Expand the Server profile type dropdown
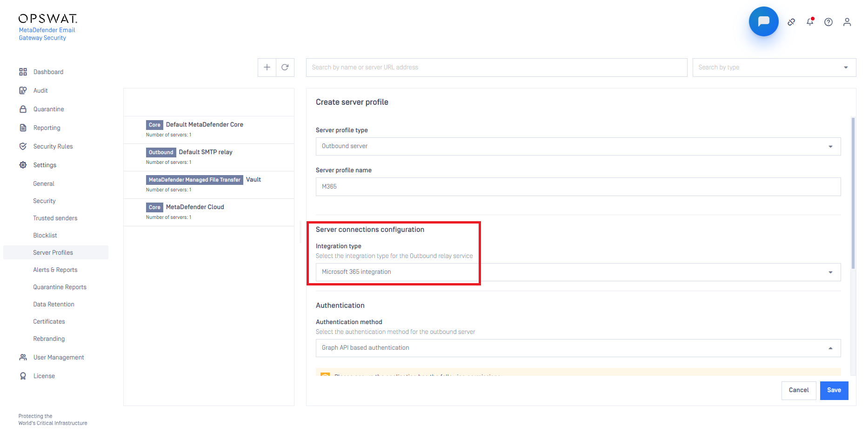 578,146
